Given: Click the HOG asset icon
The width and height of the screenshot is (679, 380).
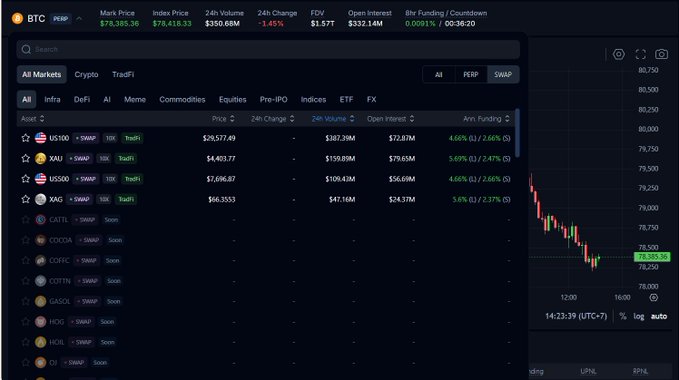Looking at the screenshot, I should [40, 322].
